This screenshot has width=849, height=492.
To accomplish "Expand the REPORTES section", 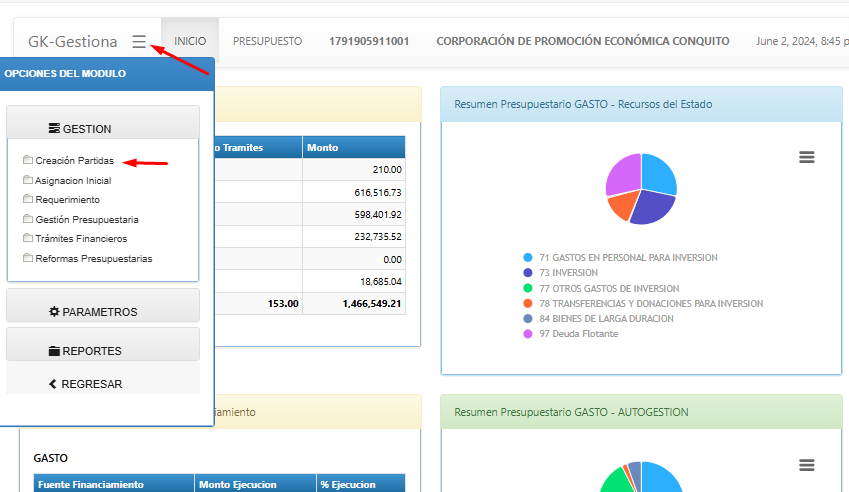I will (103, 345).
